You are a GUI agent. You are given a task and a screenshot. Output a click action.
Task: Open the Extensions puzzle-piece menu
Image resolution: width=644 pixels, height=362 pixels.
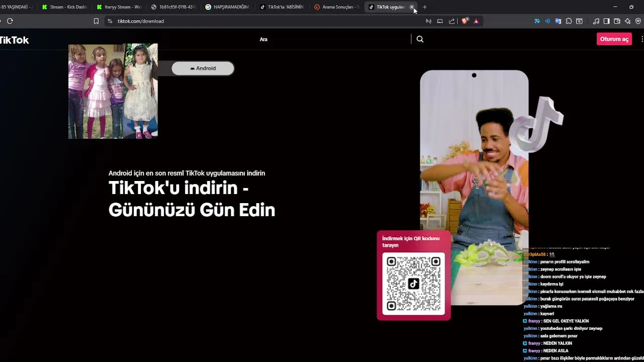click(x=569, y=21)
